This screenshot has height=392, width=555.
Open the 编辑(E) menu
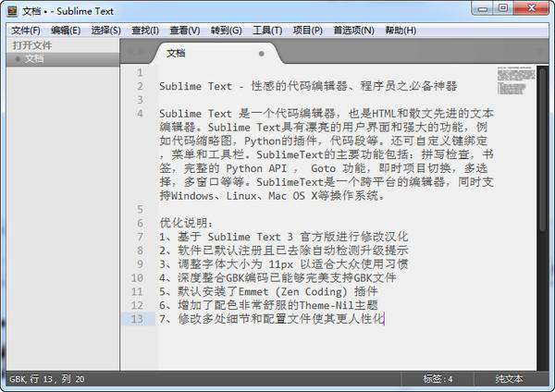[66, 31]
